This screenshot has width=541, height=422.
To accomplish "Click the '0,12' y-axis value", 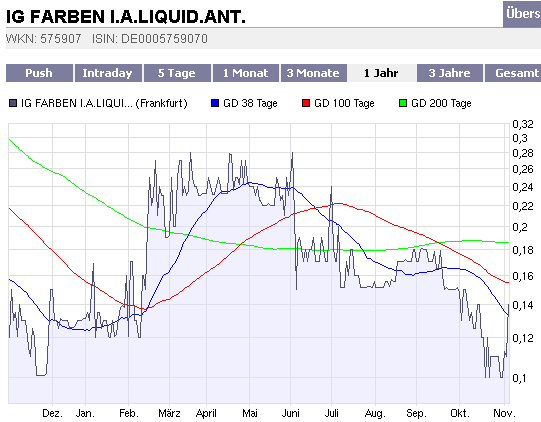I will point(523,338).
